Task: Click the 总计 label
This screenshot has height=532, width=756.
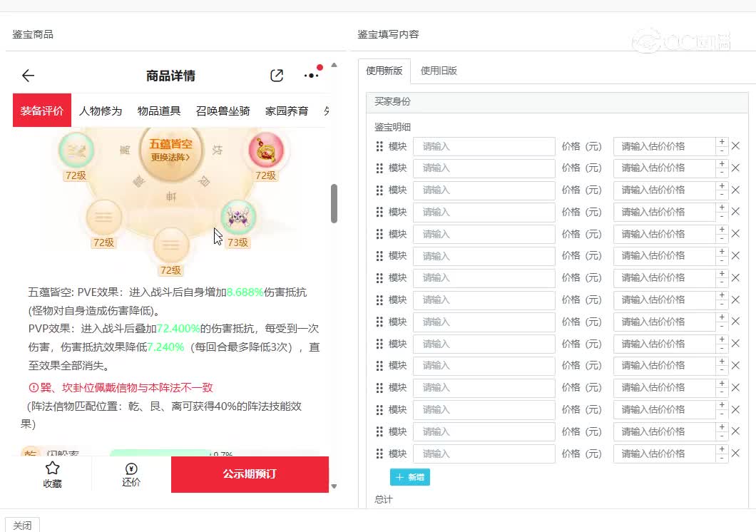Action: point(384,500)
